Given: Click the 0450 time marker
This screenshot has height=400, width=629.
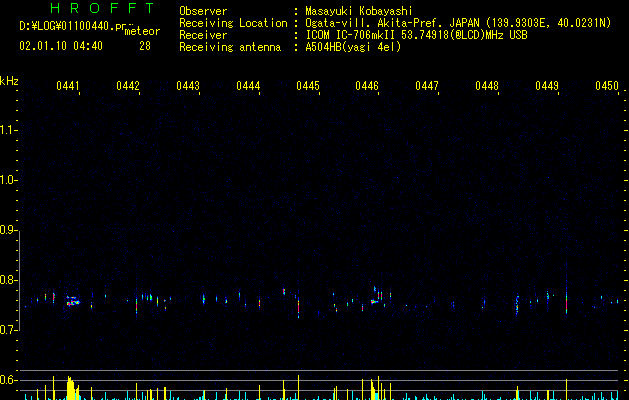Looking at the screenshot, I should (x=607, y=86).
